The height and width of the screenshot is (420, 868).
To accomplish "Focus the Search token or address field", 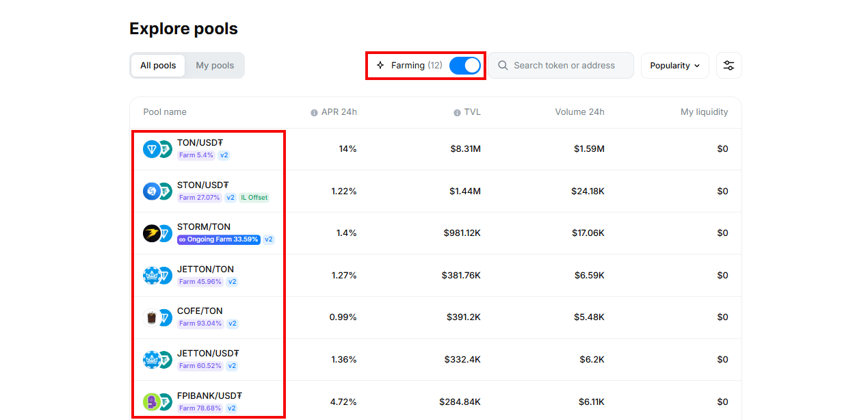I will [564, 66].
